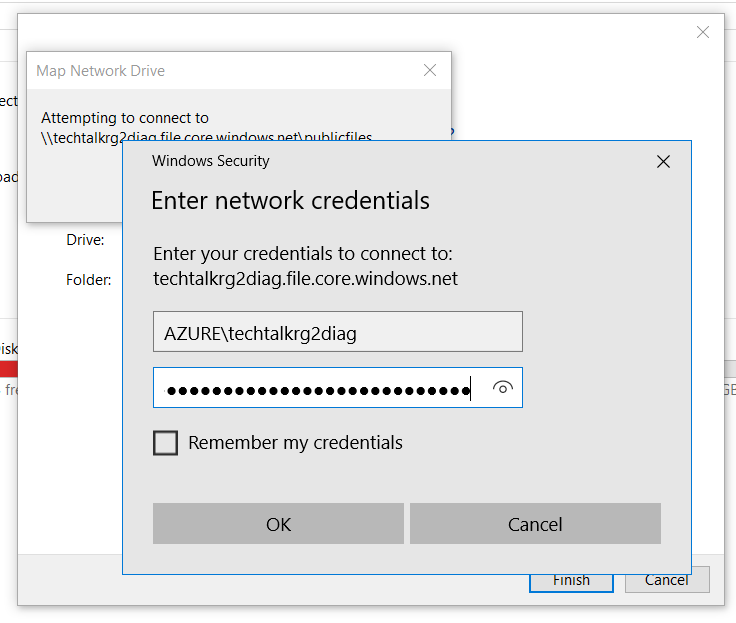Click Cancel in the wizard window
The image size is (736, 623).
click(x=667, y=583)
